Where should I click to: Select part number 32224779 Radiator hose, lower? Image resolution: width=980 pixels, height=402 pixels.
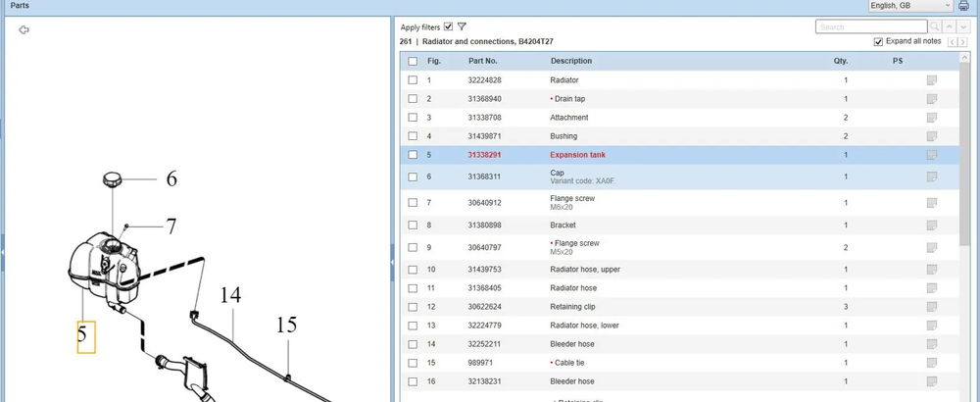484,326
